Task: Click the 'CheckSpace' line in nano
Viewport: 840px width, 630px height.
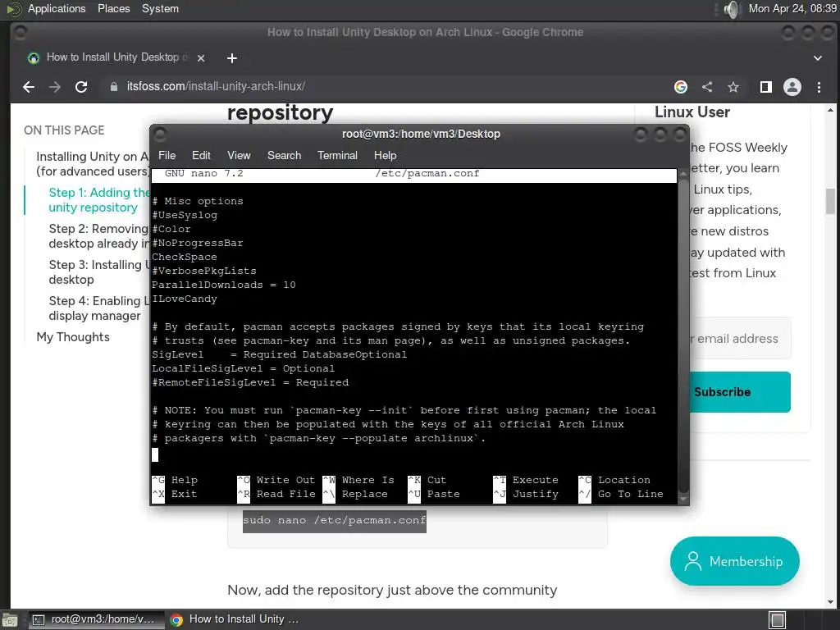Action: click(185, 257)
